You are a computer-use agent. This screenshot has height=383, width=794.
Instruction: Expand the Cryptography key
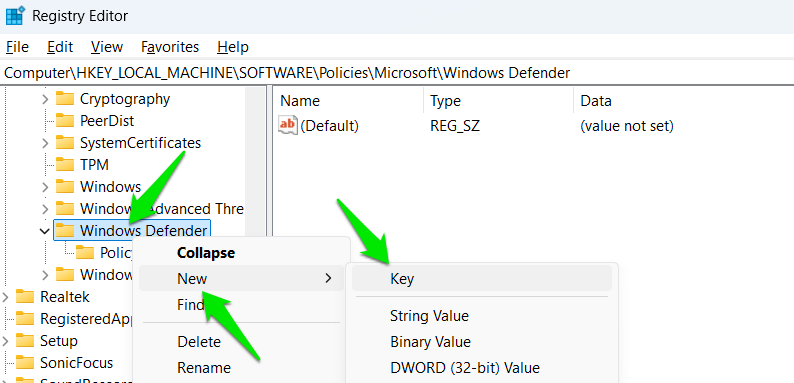[x=45, y=99]
